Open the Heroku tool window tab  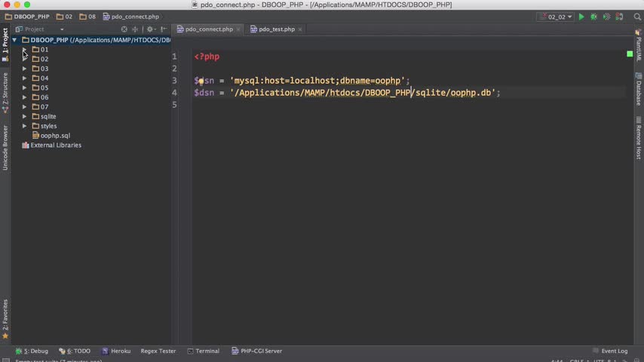116,351
